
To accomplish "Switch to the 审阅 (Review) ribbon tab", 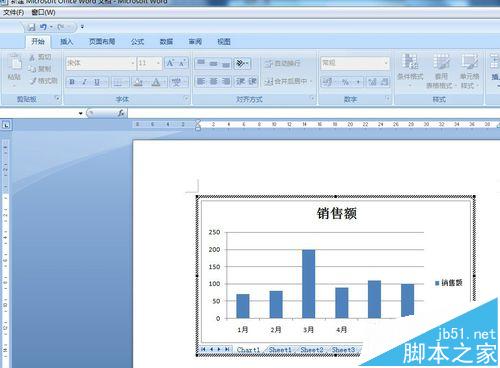I will point(195,41).
